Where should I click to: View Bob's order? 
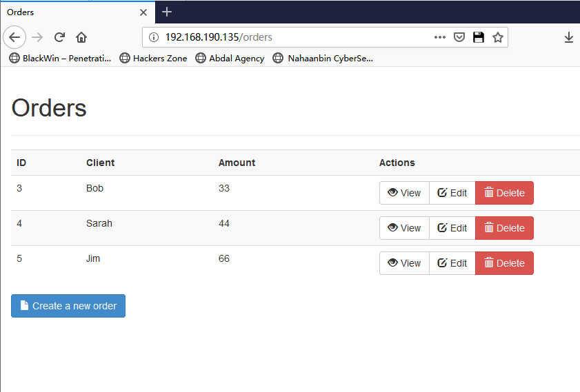404,193
